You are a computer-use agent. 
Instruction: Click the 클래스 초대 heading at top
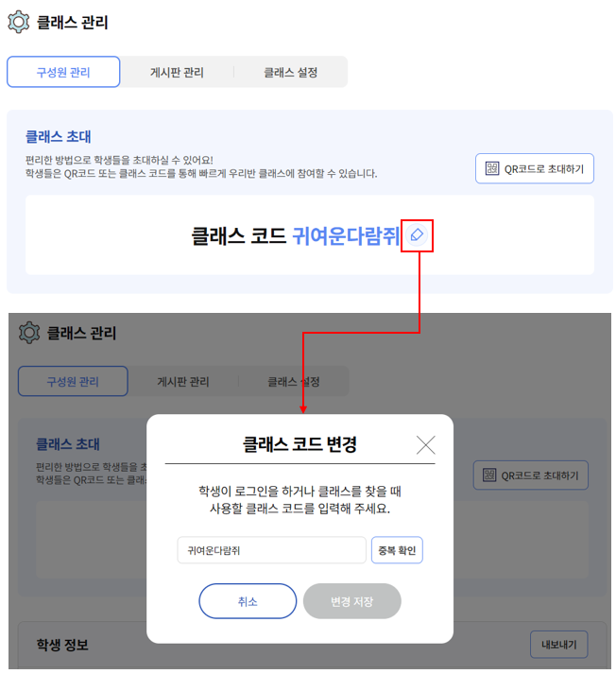(x=58, y=137)
